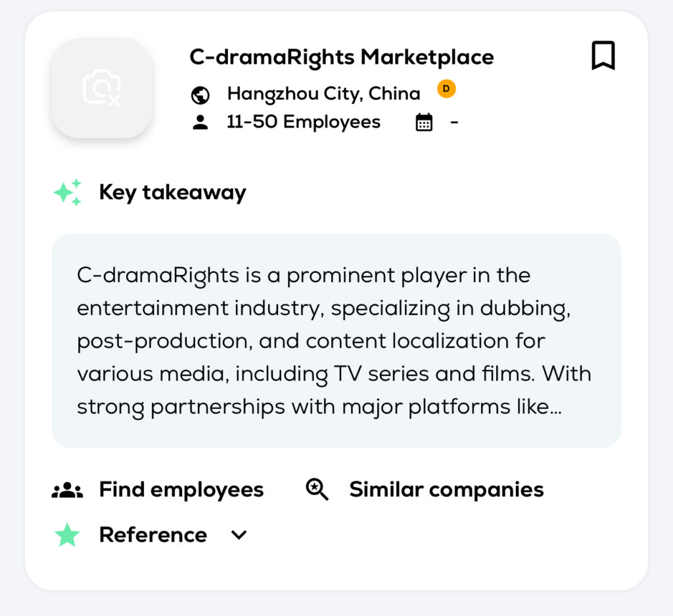This screenshot has width=673, height=616.
Task: Click the founding date dash value
Action: 454,122
